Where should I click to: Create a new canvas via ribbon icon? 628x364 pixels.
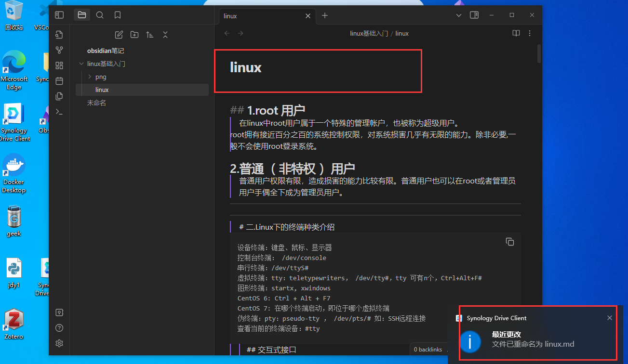click(59, 65)
